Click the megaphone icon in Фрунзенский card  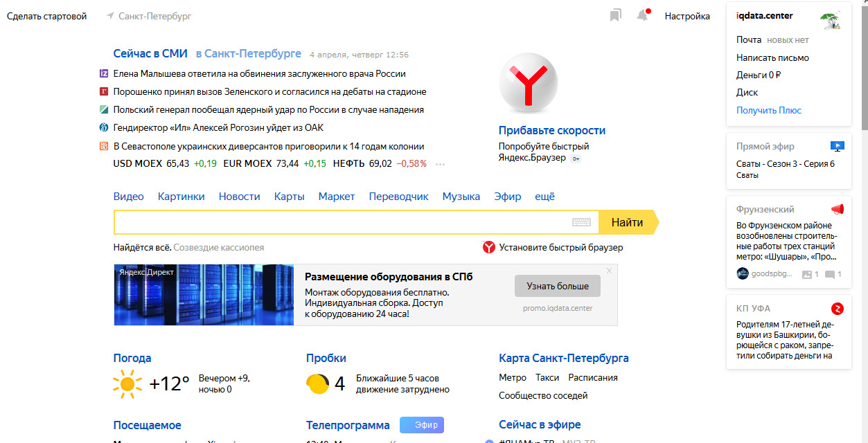tap(838, 209)
